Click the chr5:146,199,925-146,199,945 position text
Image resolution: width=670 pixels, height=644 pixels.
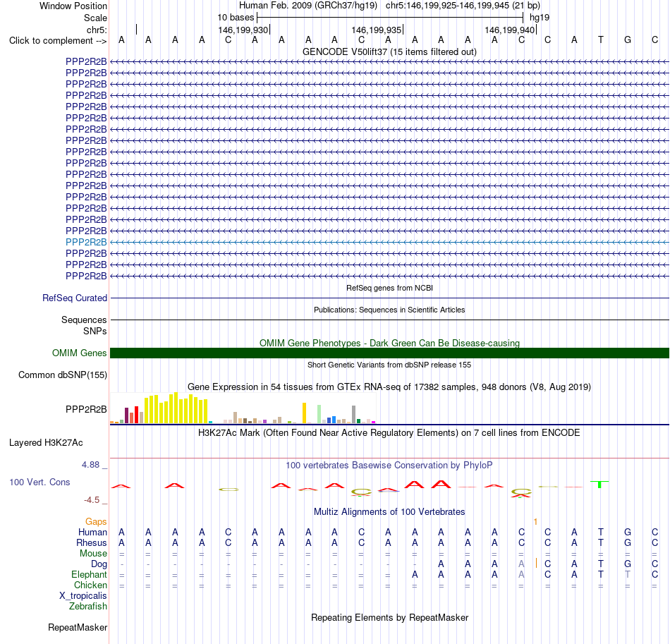click(463, 6)
